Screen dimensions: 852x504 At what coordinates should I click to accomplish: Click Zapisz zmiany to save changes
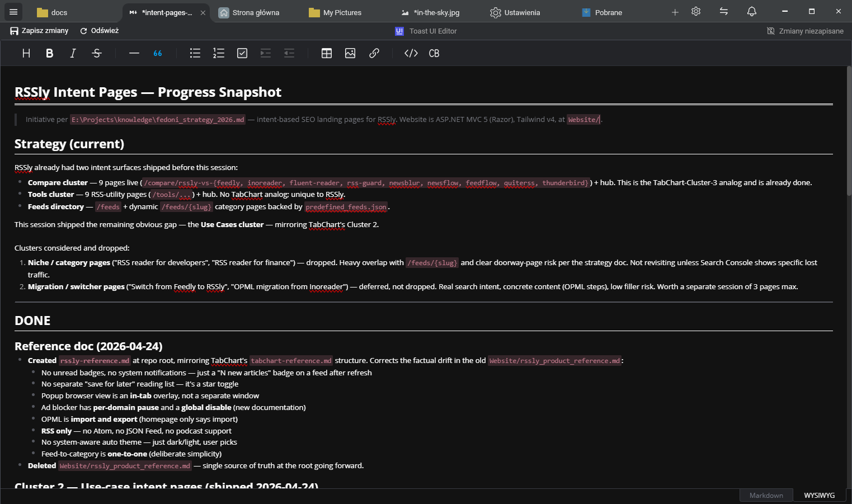(x=39, y=31)
